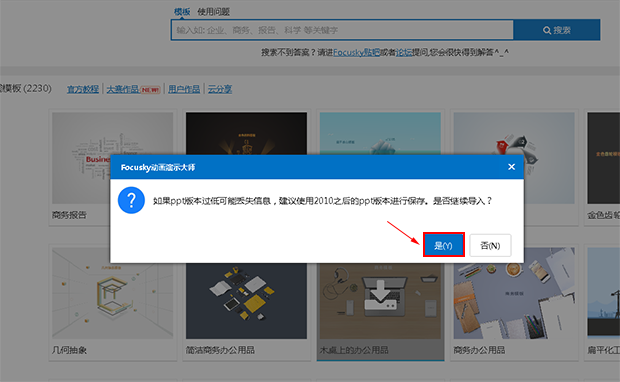Open the Focusky贴吧 link
This screenshot has width=620, height=382.
click(x=356, y=52)
